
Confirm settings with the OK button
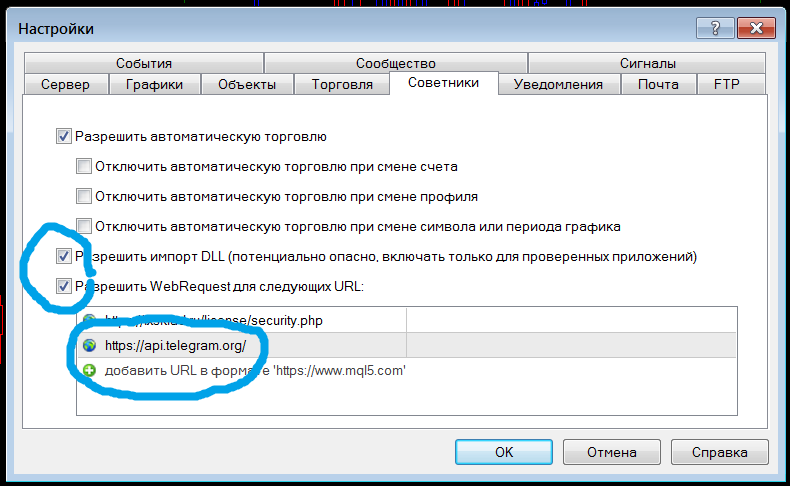[x=504, y=452]
